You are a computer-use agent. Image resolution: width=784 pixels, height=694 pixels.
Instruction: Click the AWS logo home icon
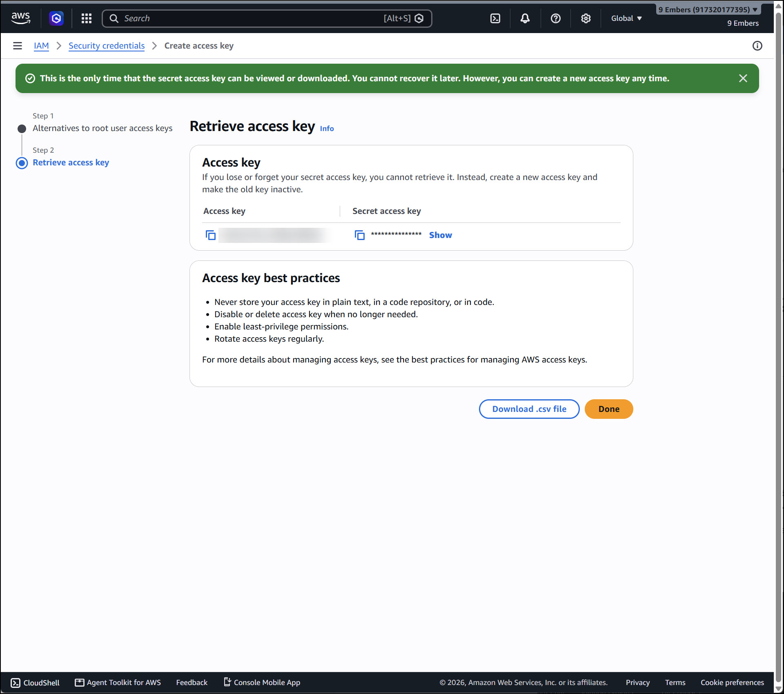20,18
